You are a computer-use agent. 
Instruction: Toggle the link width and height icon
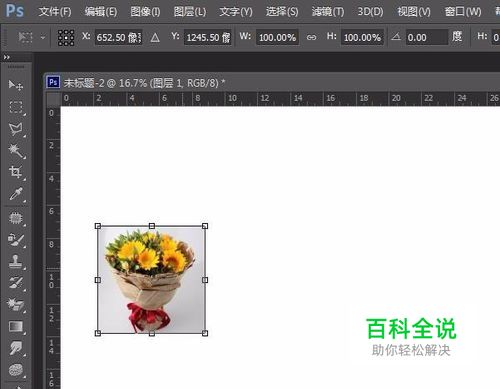click(x=311, y=37)
